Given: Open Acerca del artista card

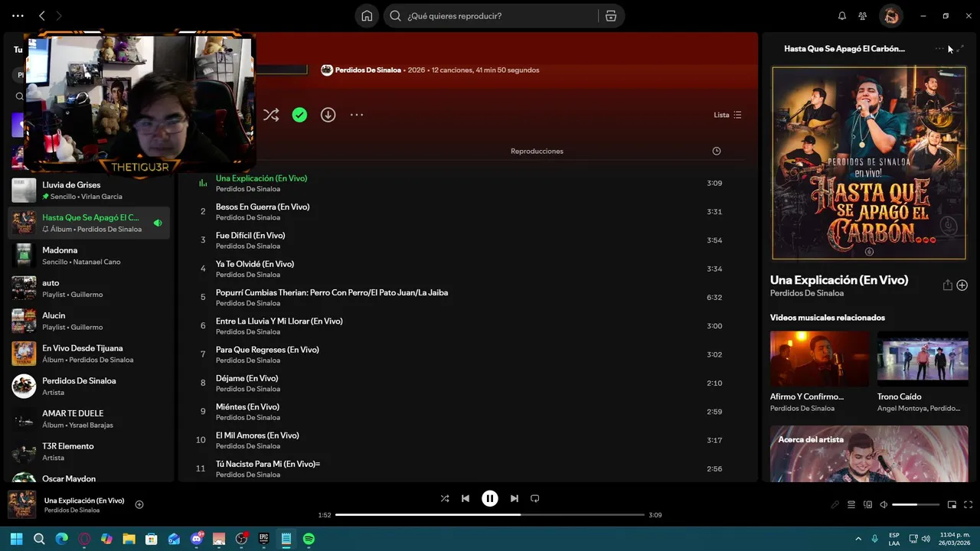Looking at the screenshot, I should click(869, 454).
